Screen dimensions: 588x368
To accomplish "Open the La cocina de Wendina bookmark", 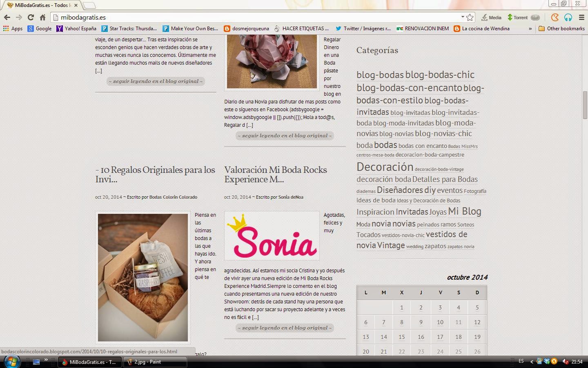I will pyautogui.click(x=482, y=29).
